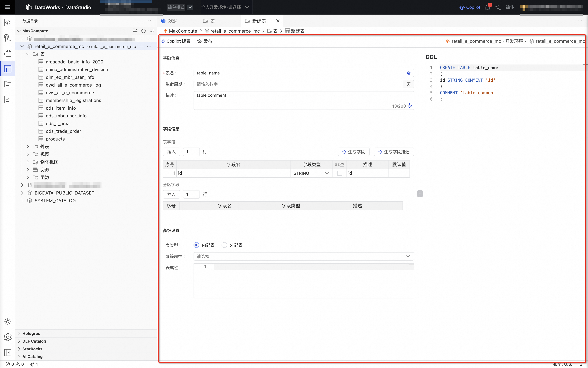Click the 发布 publish button
The height and width of the screenshot is (368, 588).
pyautogui.click(x=204, y=41)
